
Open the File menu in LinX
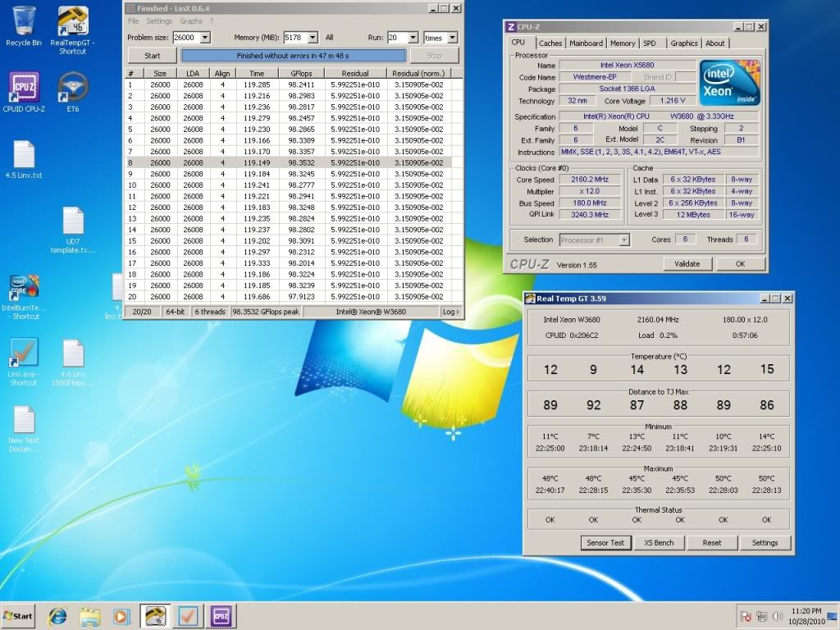tap(134, 21)
